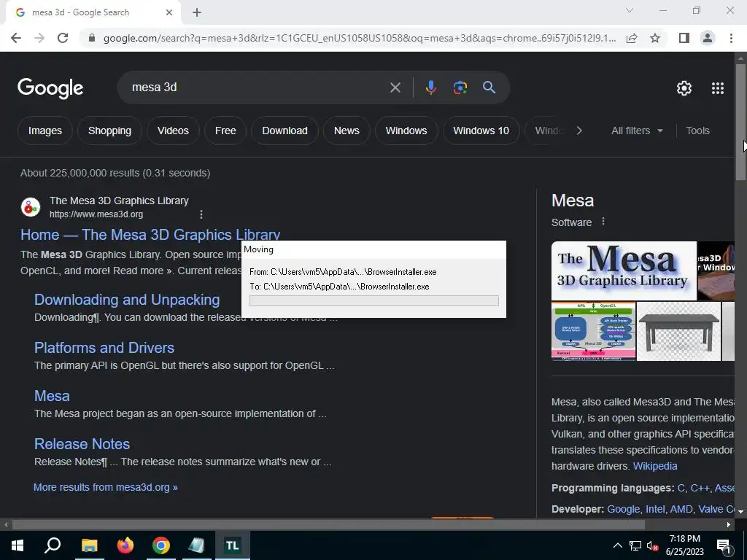
Task: Select the Images filter chip
Action: (44, 131)
